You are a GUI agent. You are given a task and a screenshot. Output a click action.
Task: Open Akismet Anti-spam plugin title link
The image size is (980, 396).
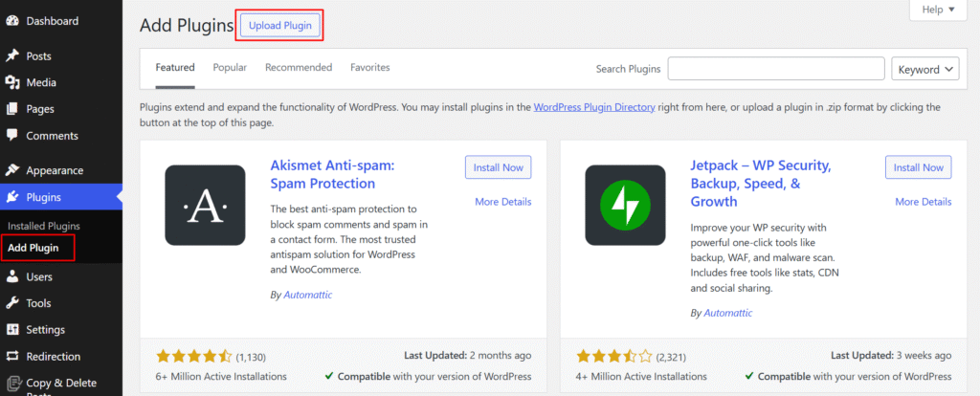coord(332,175)
